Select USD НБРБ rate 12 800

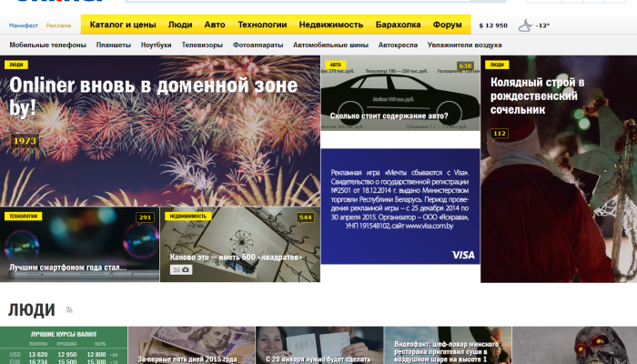(96, 355)
